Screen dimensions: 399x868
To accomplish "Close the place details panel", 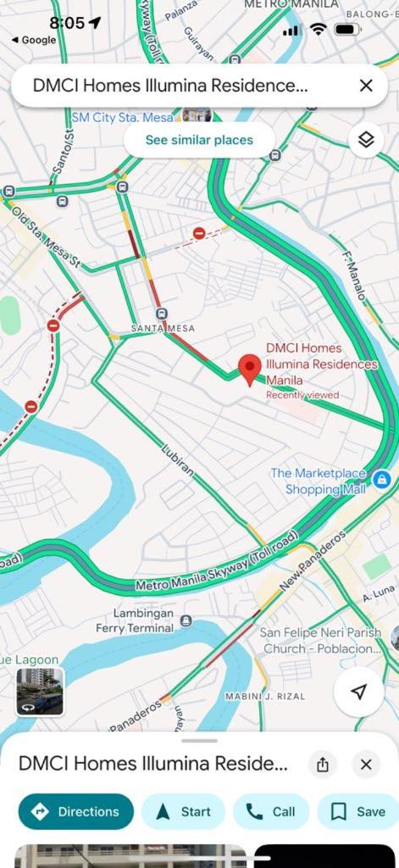I will pos(366,765).
